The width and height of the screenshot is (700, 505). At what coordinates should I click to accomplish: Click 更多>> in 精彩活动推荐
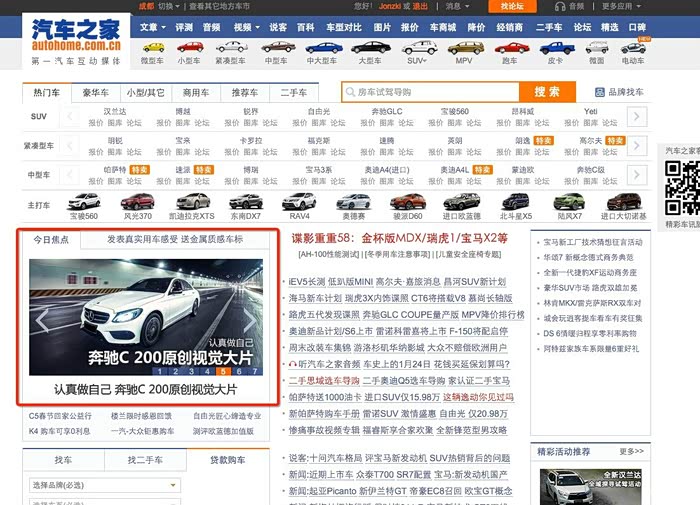pyautogui.click(x=631, y=451)
